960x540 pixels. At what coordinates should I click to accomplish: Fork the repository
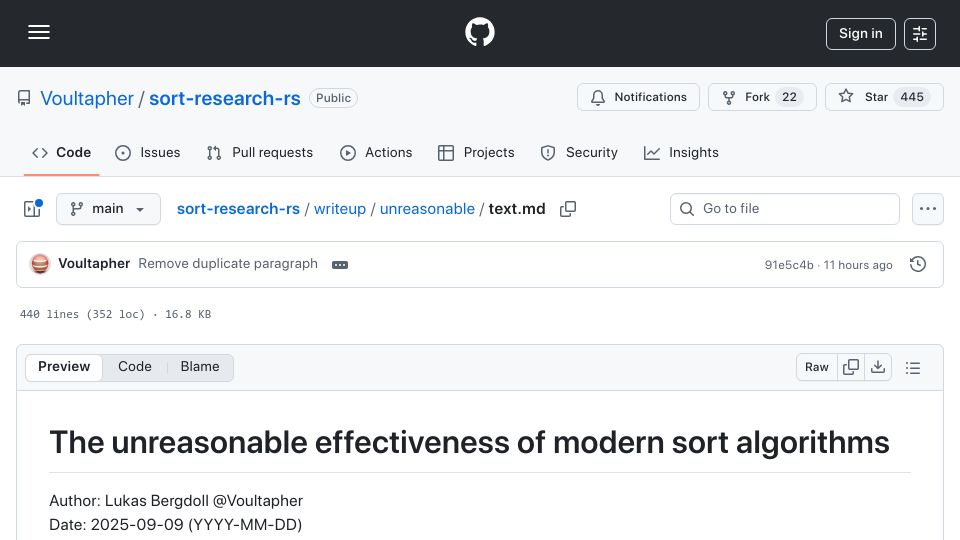coord(762,97)
